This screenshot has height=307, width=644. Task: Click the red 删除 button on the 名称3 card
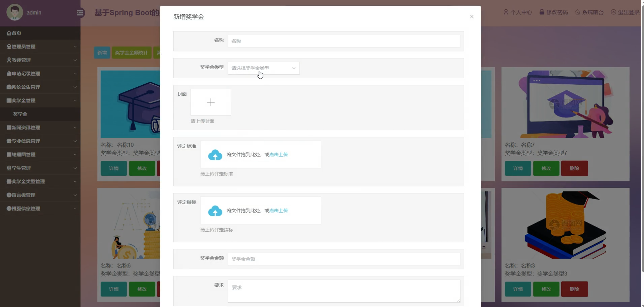(x=574, y=289)
